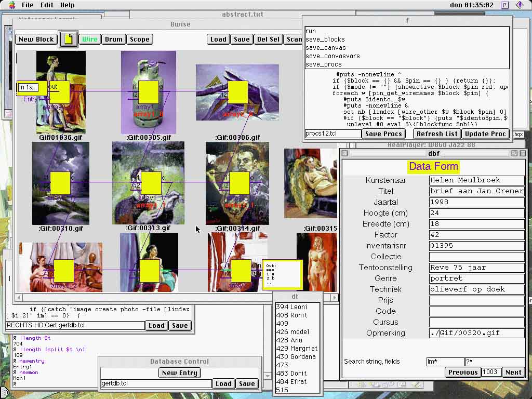The height and width of the screenshot is (399, 532).
Task: Open the Edit menu
Action: click(x=47, y=5)
